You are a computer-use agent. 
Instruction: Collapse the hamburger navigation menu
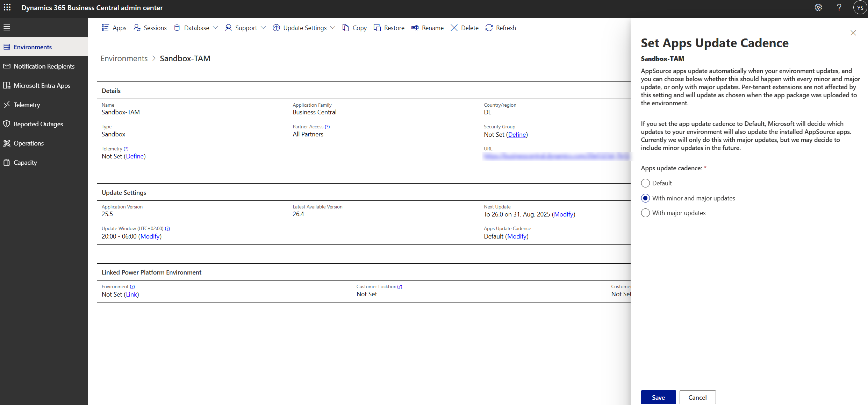point(7,28)
